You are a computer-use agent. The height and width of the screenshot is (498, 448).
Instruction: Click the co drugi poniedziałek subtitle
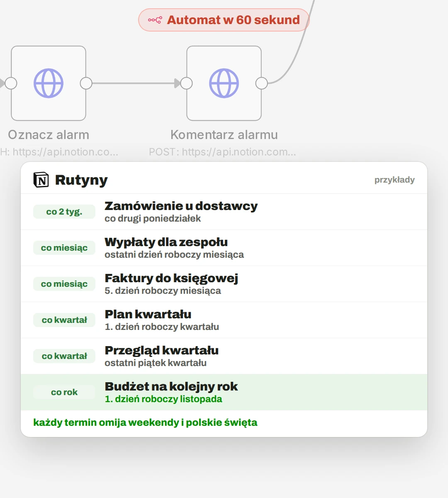(153, 219)
